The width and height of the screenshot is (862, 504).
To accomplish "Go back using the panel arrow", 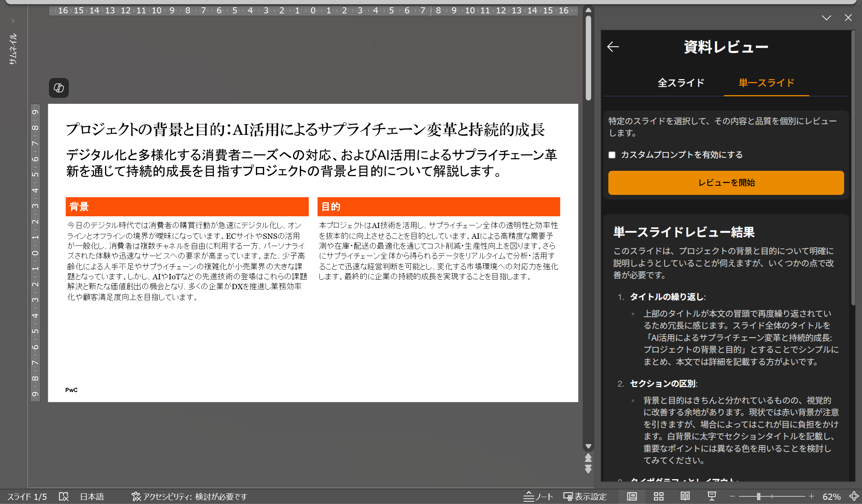I will coord(614,46).
